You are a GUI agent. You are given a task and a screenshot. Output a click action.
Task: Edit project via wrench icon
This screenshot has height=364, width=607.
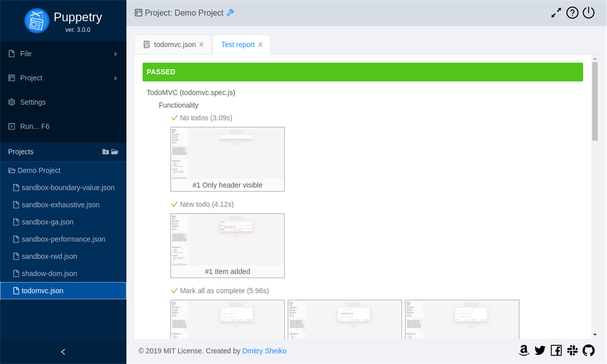[230, 13]
